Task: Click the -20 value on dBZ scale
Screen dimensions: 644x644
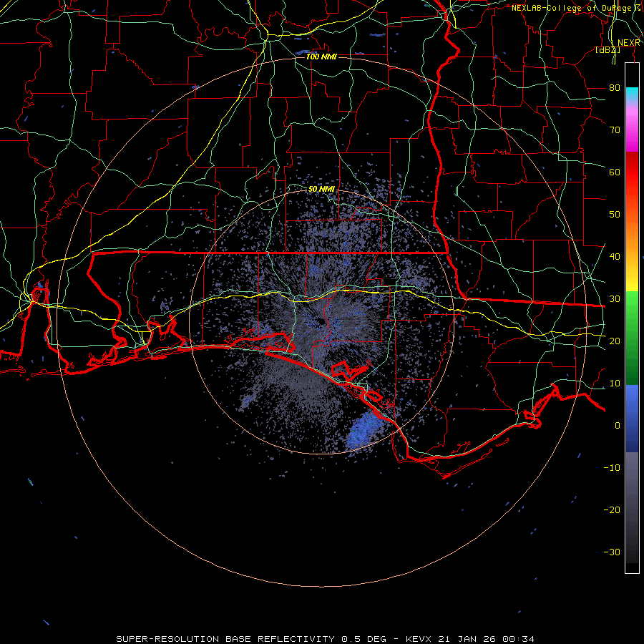Action: click(612, 509)
